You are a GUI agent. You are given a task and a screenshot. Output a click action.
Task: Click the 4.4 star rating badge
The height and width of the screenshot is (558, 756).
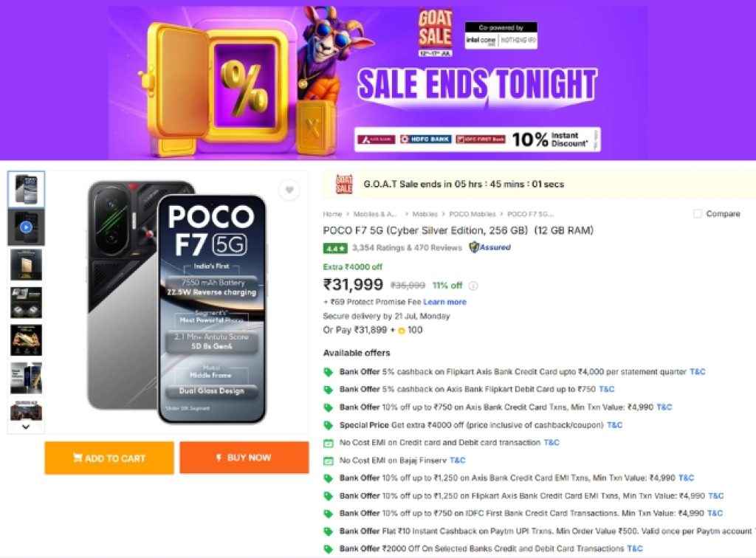pos(334,248)
